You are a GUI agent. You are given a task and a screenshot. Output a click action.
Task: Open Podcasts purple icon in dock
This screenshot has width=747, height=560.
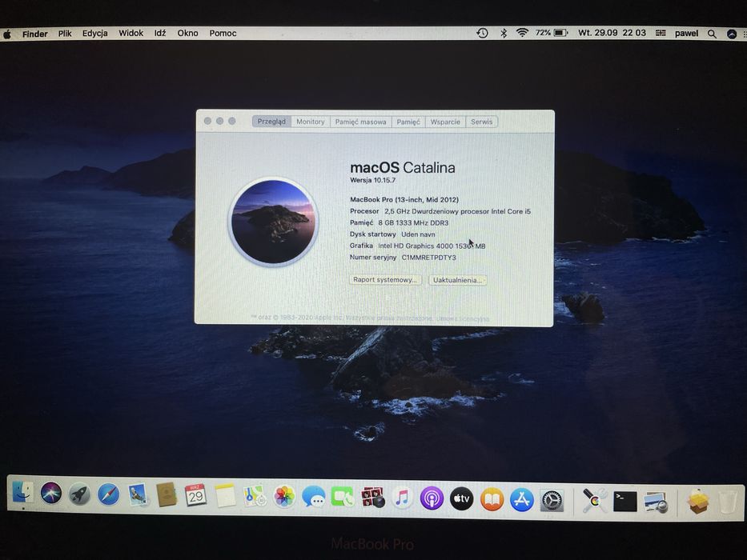tap(432, 498)
